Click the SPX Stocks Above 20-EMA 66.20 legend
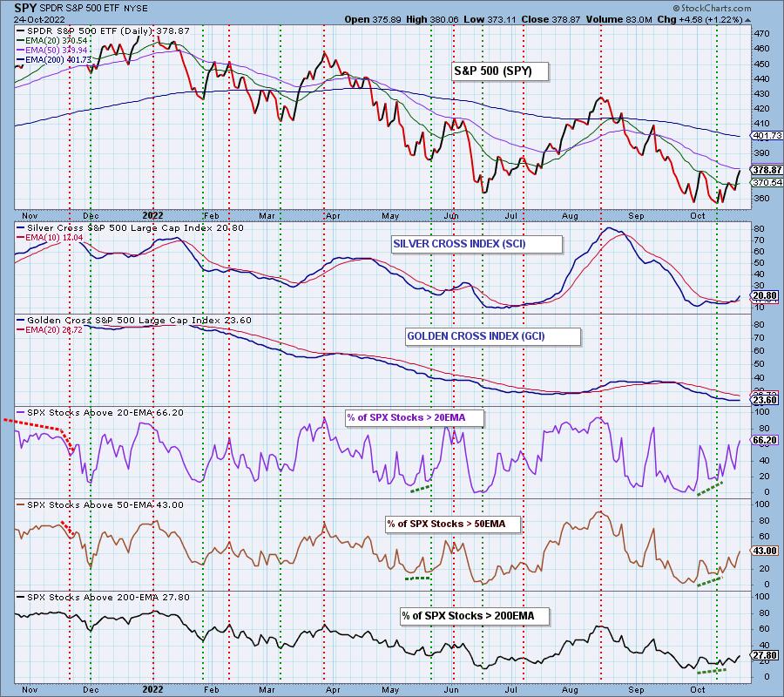Screen dimensions: 784x697 pyautogui.click(x=100, y=413)
